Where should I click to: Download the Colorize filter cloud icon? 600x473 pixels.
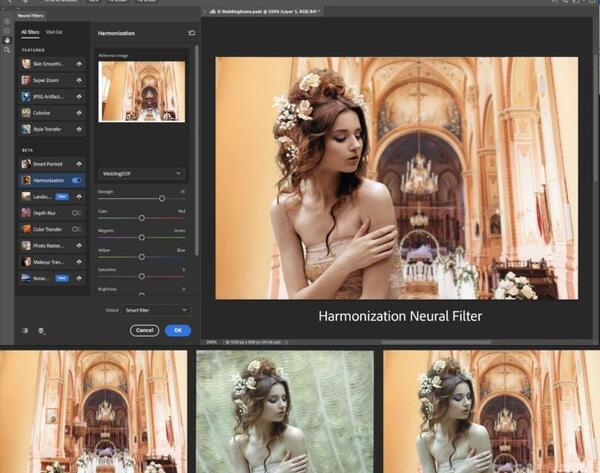point(79,113)
